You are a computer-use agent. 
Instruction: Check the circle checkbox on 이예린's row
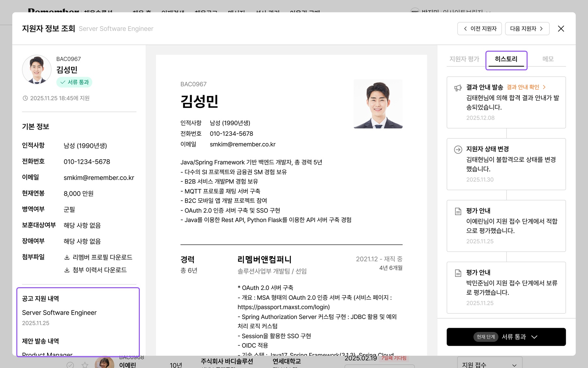tap(70, 365)
